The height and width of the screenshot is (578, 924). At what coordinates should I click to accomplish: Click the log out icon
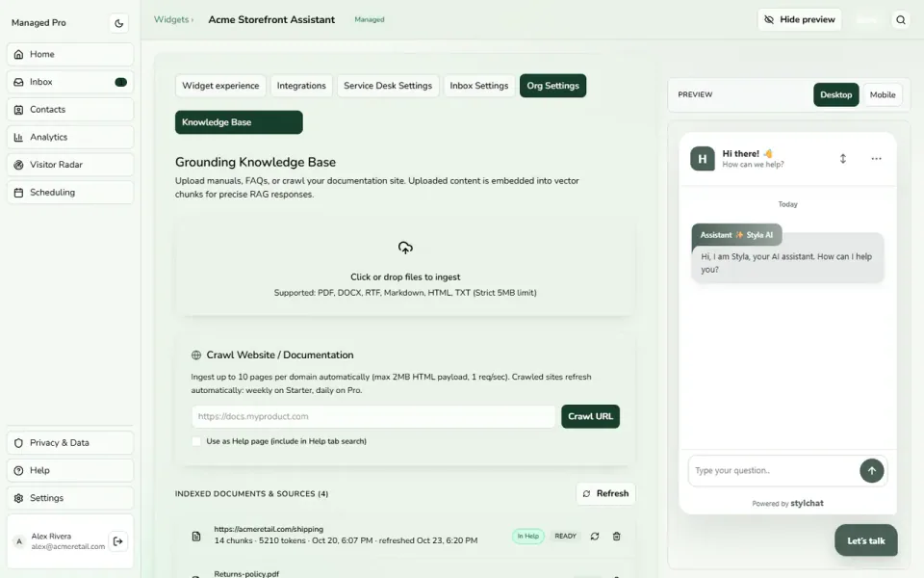[117, 541]
